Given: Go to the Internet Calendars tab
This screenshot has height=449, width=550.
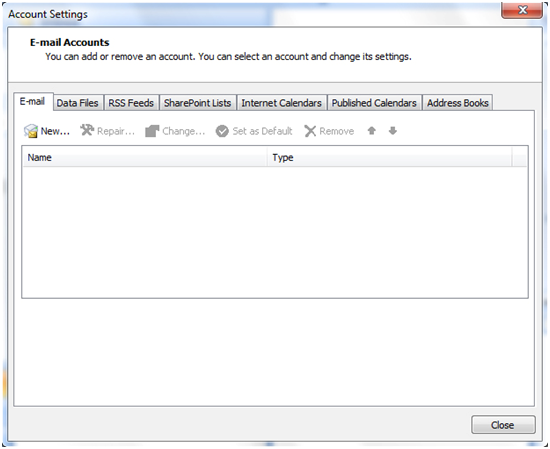Looking at the screenshot, I should pos(281,103).
